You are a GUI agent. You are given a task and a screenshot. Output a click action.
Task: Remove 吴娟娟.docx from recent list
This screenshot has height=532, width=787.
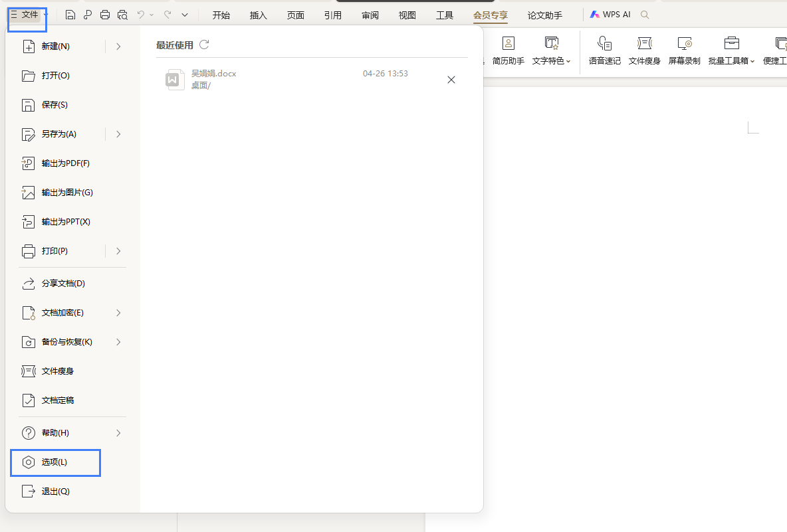[x=451, y=80]
